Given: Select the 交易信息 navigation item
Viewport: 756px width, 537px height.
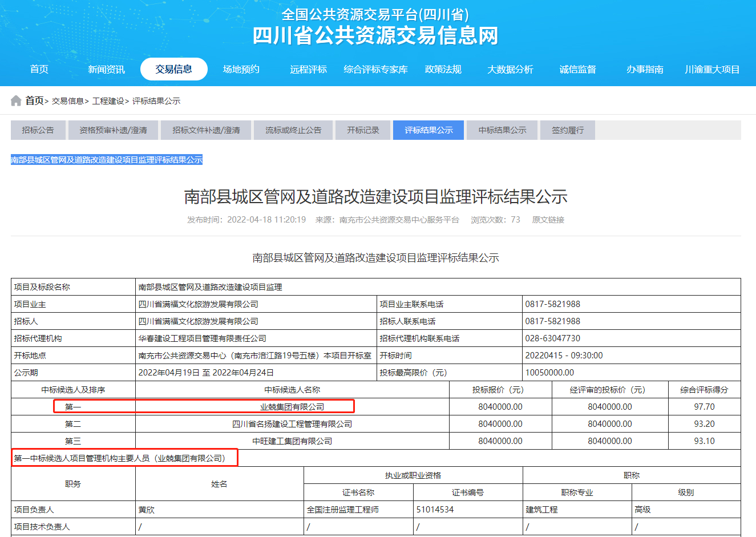Looking at the screenshot, I should (x=173, y=70).
